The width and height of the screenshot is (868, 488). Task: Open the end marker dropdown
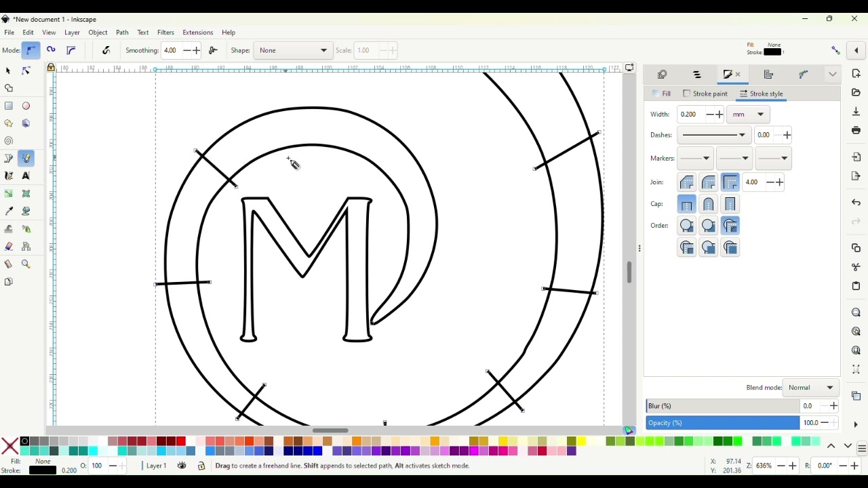point(774,159)
